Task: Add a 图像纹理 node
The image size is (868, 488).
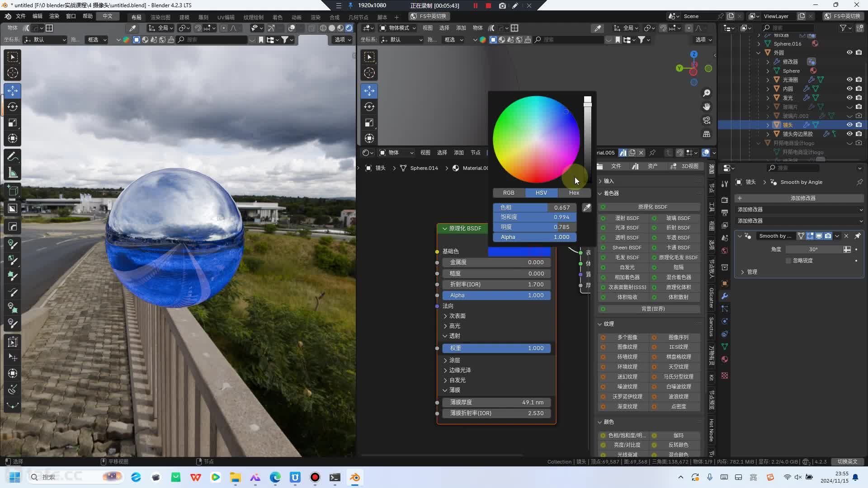Action: [624, 347]
